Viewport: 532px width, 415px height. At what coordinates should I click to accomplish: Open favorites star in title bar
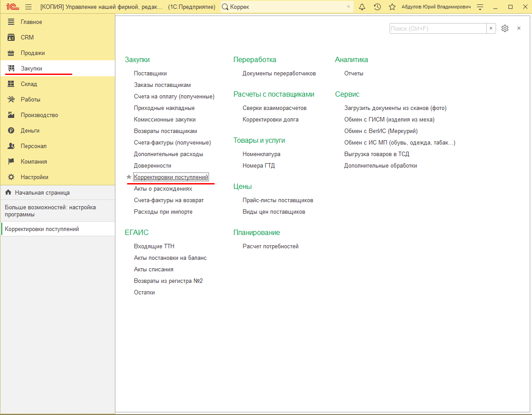[x=392, y=7]
